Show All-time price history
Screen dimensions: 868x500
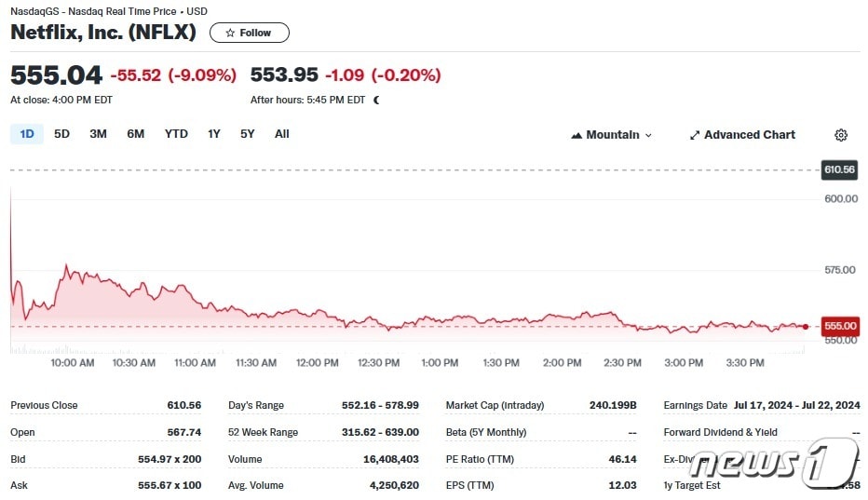[x=282, y=134]
